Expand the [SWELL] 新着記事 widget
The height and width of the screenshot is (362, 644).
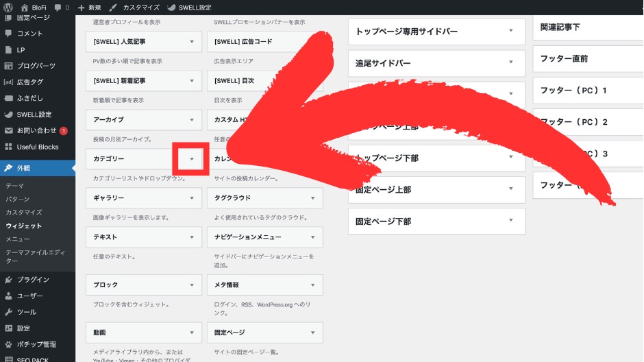[191, 80]
